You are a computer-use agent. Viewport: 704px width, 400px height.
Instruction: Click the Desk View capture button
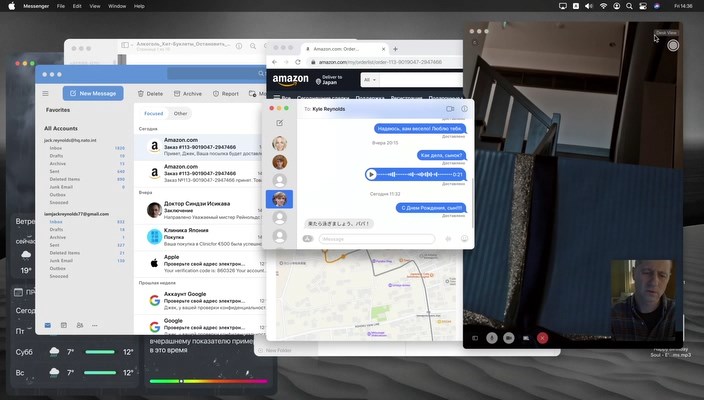tap(673, 45)
